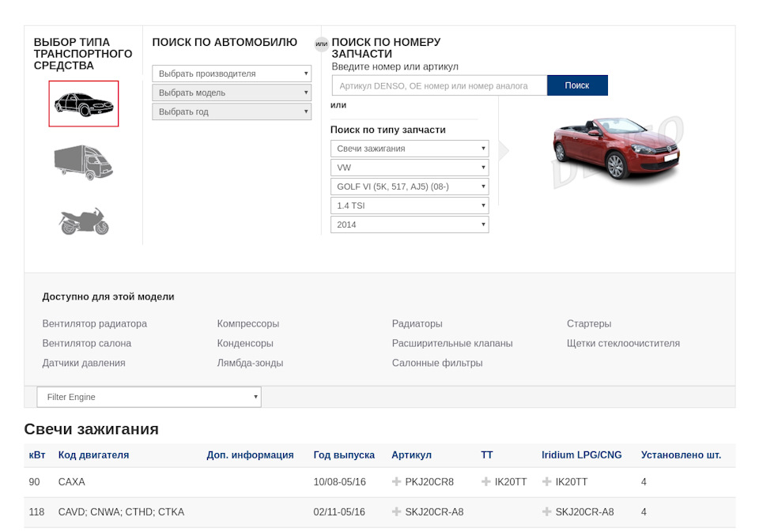Viewport: 759px width, 532px height.
Task: Click the 90 kW value cell
Action: tap(34, 481)
